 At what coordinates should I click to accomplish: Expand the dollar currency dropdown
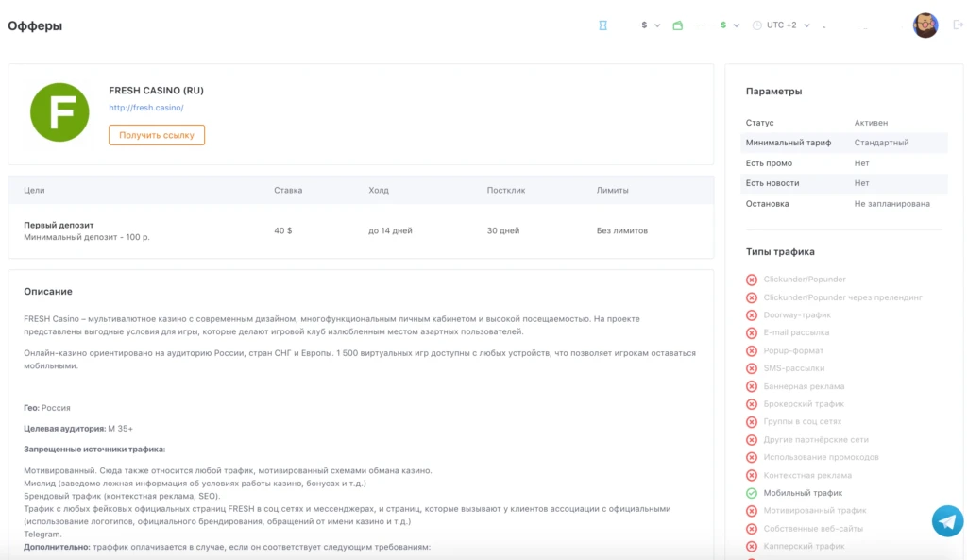tap(651, 25)
